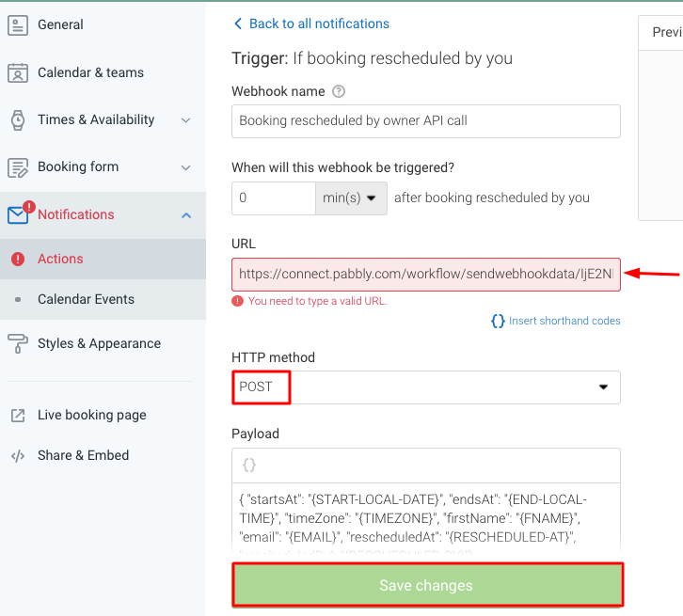
Task: Select Actions in the sidebar
Action: click(60, 259)
